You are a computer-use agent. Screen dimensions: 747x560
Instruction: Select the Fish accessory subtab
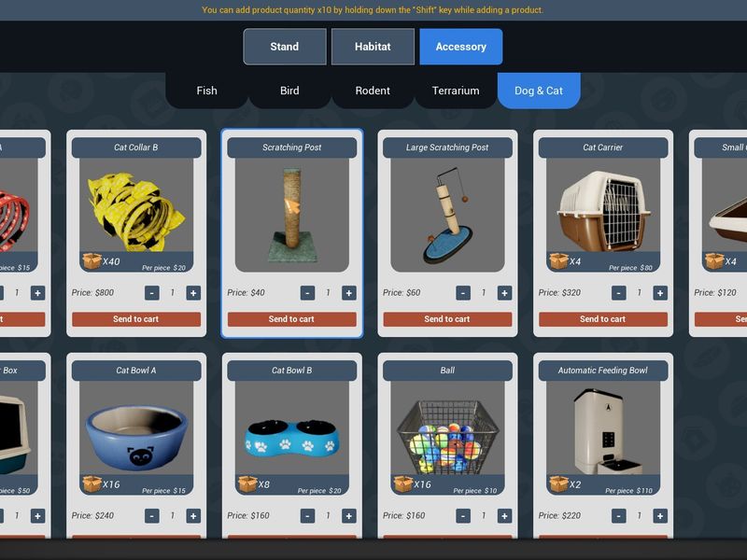coord(206,91)
